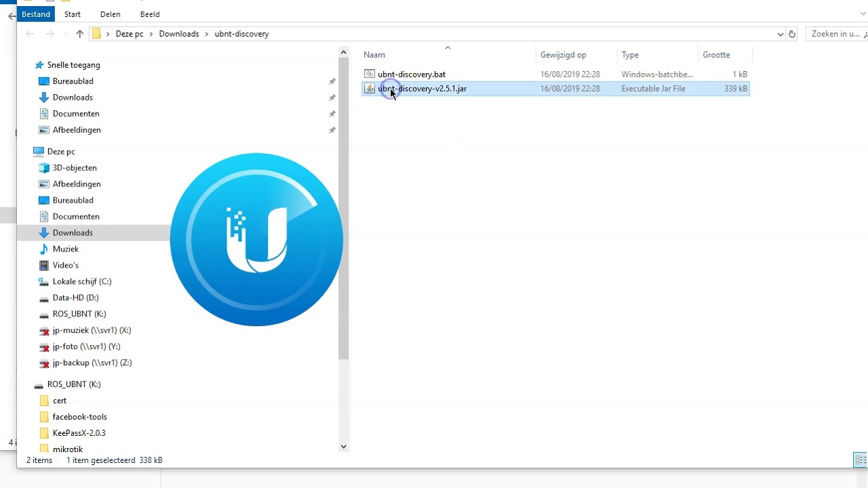The width and height of the screenshot is (868, 488).
Task: Open the mikrotik folder
Action: [68, 449]
